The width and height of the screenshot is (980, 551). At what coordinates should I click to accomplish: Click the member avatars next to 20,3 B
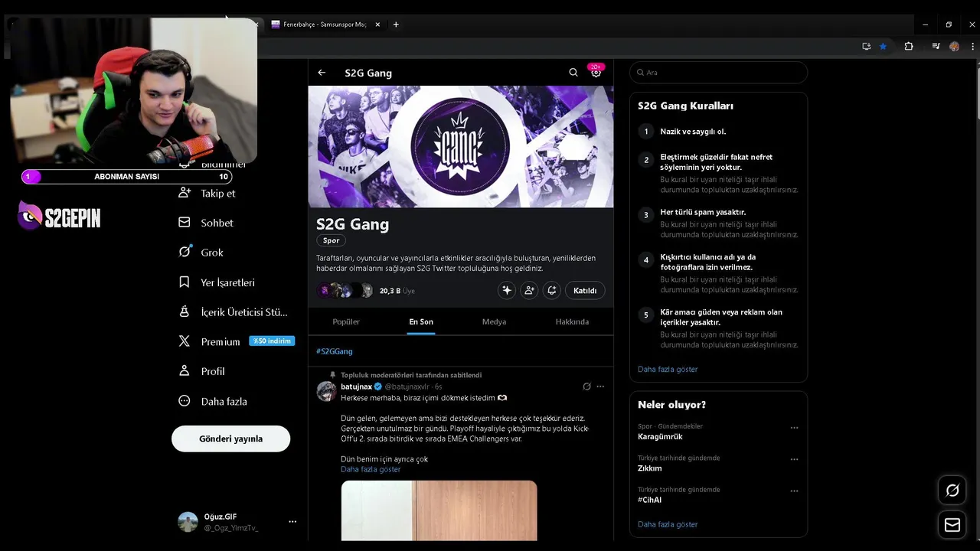pos(345,291)
